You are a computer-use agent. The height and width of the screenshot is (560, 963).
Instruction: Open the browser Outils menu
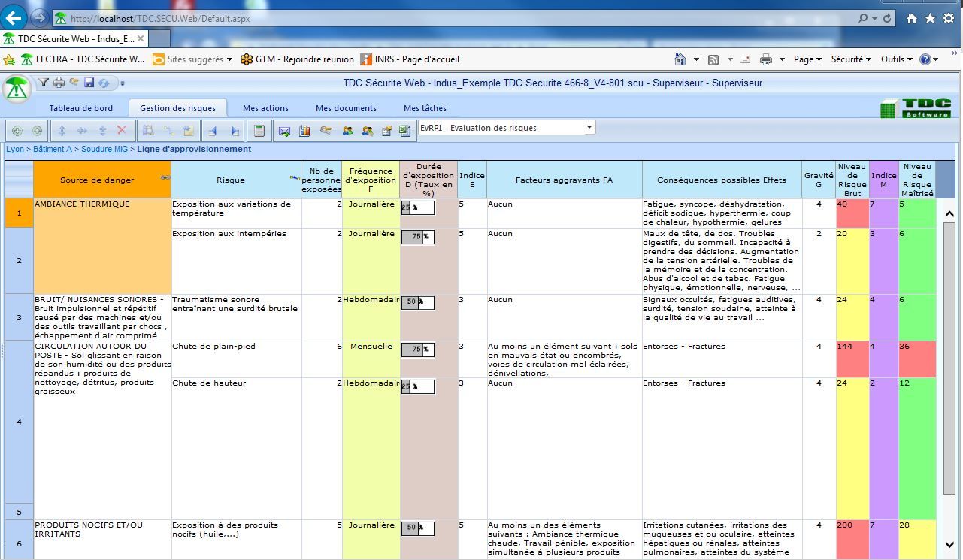896,59
